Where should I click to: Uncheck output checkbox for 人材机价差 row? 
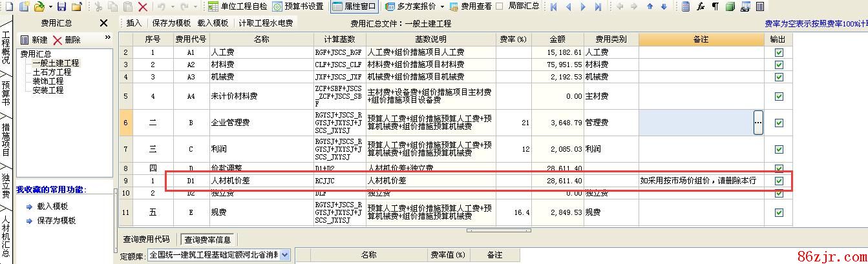(x=779, y=181)
